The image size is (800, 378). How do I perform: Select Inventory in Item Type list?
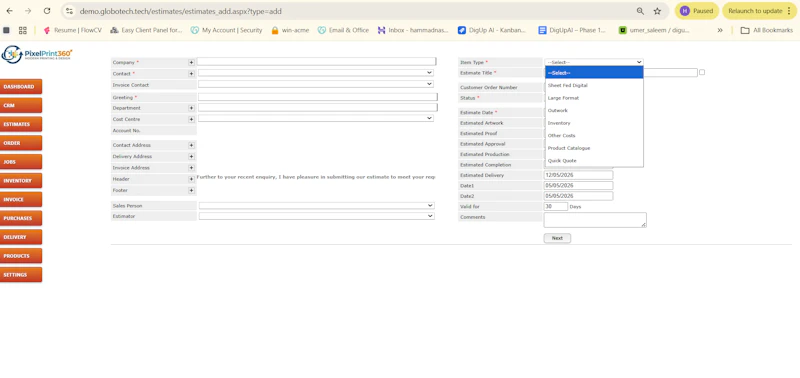[x=594, y=123]
